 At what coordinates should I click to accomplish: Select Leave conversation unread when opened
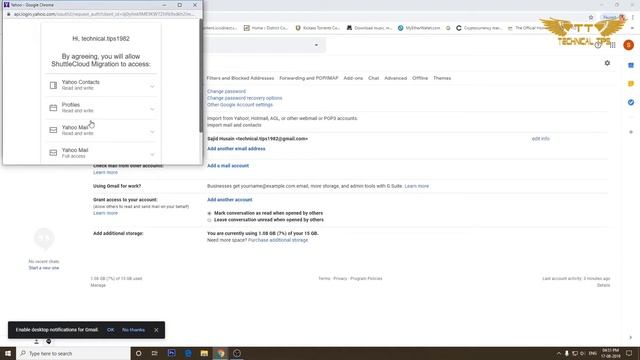pyautogui.click(x=209, y=220)
